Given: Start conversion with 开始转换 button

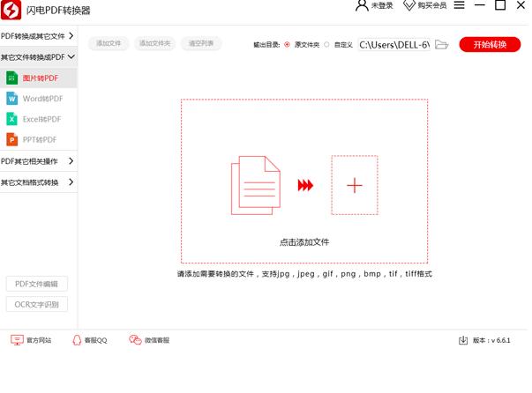Looking at the screenshot, I should (490, 44).
